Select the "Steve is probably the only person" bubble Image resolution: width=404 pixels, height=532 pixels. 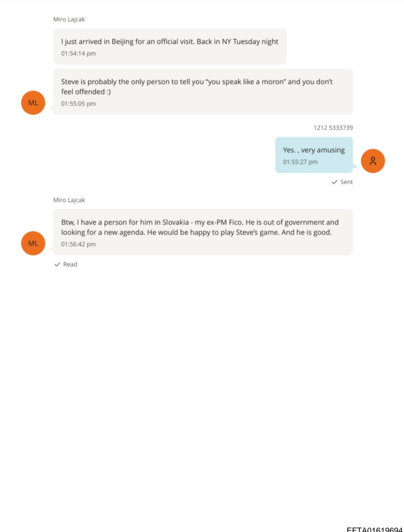[203, 92]
